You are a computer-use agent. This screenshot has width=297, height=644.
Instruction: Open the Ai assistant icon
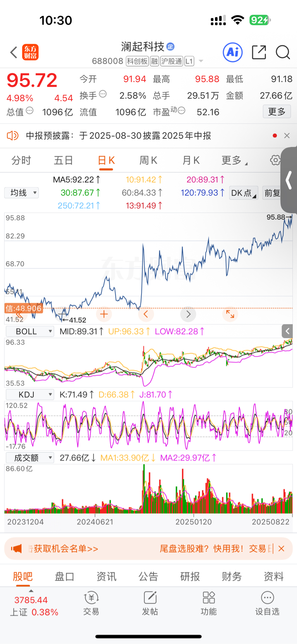[233, 52]
